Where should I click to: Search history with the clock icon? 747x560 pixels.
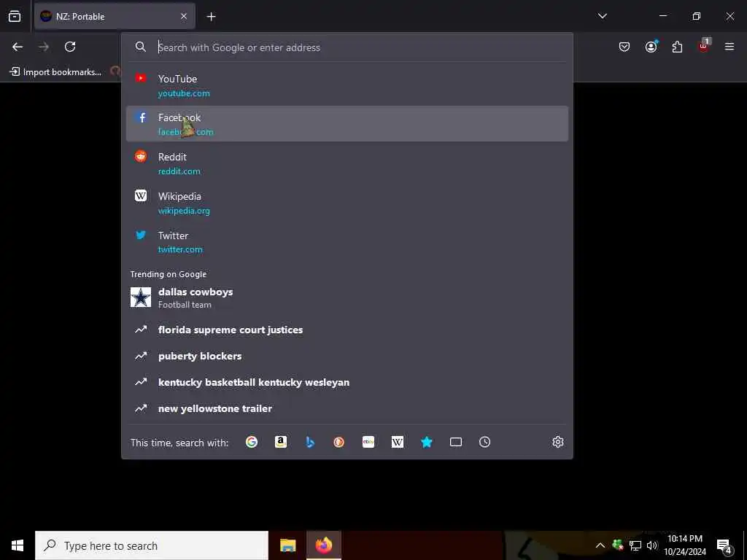(484, 442)
